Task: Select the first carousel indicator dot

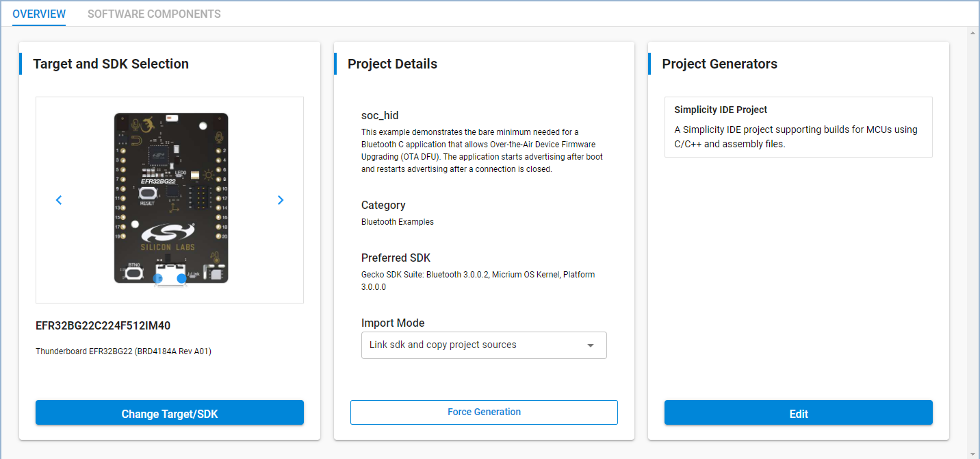Action: coord(159,279)
